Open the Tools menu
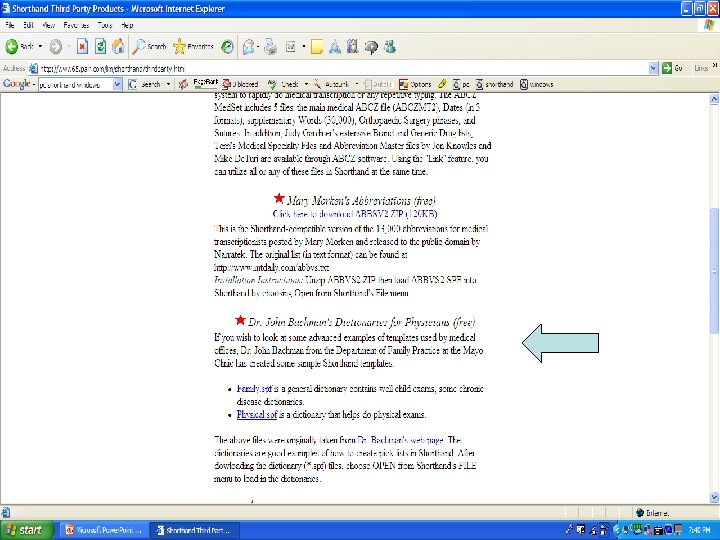720x540 pixels. pyautogui.click(x=105, y=25)
